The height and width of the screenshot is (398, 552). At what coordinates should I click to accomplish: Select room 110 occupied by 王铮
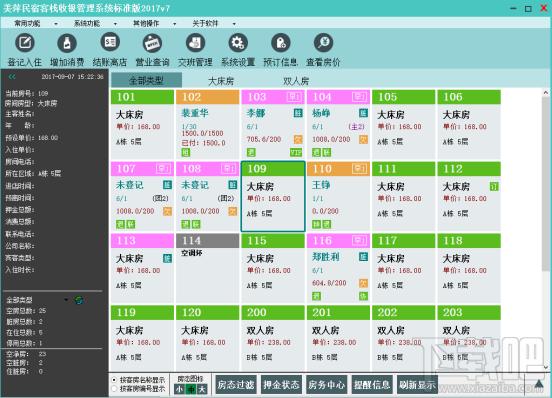(338, 196)
